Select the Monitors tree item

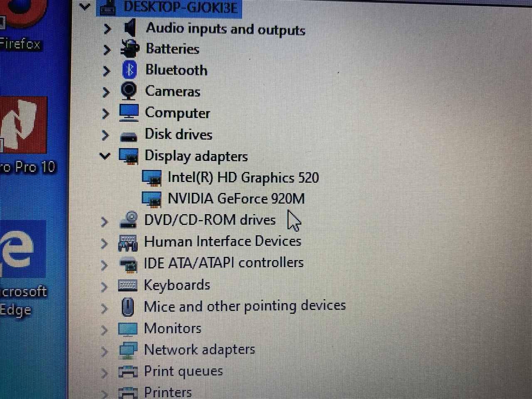click(172, 328)
